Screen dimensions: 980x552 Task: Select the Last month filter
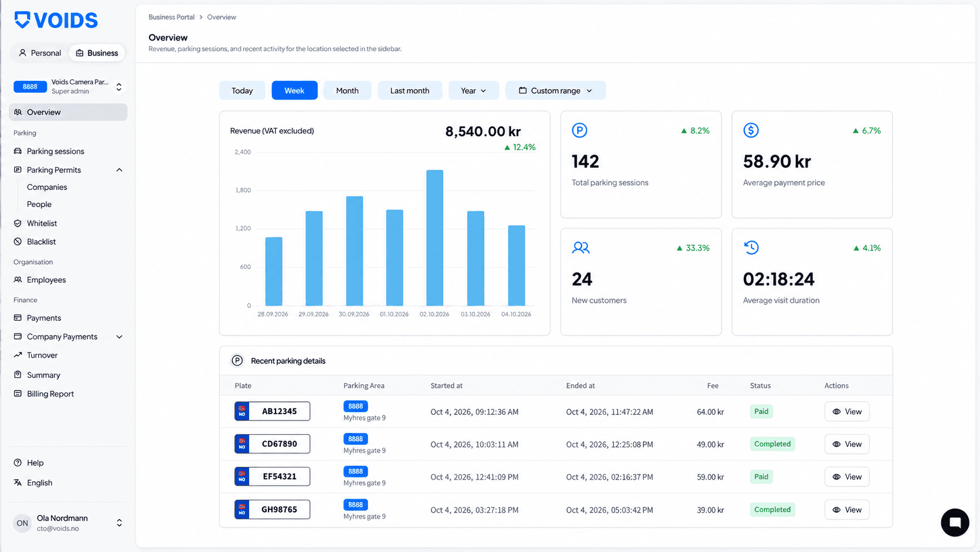point(410,90)
